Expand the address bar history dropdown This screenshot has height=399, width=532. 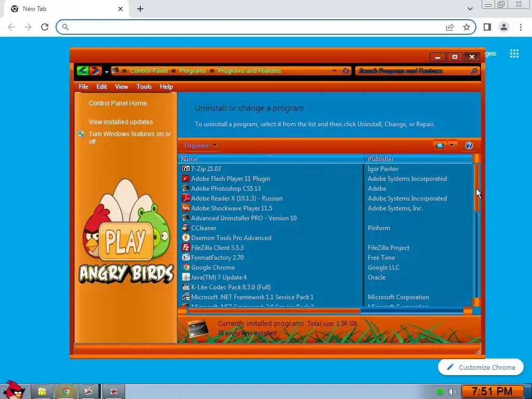click(335, 71)
